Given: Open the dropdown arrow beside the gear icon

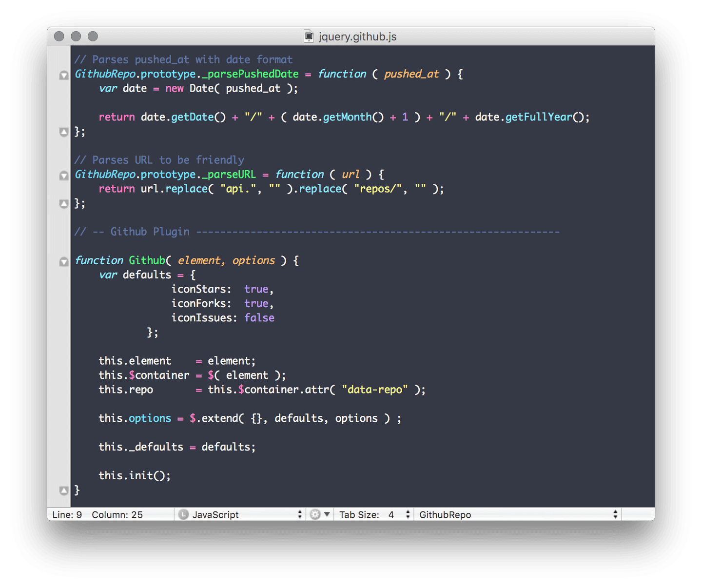Looking at the screenshot, I should 327,514.
